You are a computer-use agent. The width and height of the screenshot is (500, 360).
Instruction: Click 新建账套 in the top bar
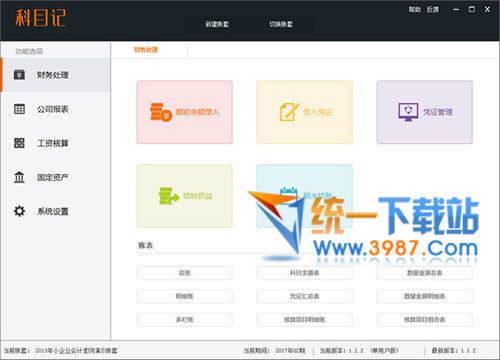pos(217,24)
